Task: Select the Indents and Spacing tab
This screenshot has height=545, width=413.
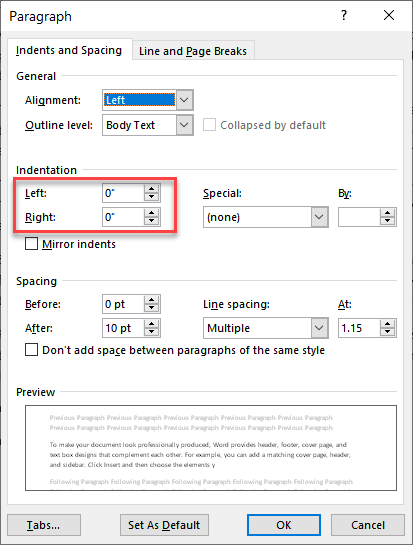Action: click(69, 50)
